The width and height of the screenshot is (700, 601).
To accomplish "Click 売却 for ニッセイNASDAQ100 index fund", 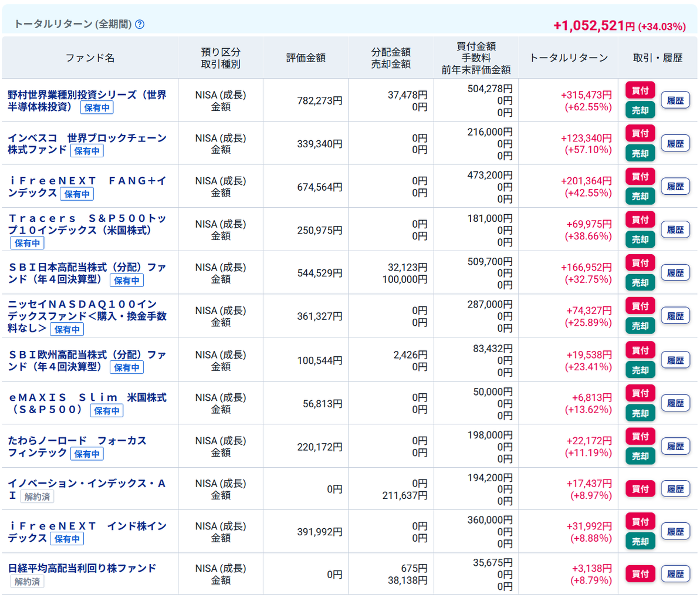I will [x=640, y=326].
